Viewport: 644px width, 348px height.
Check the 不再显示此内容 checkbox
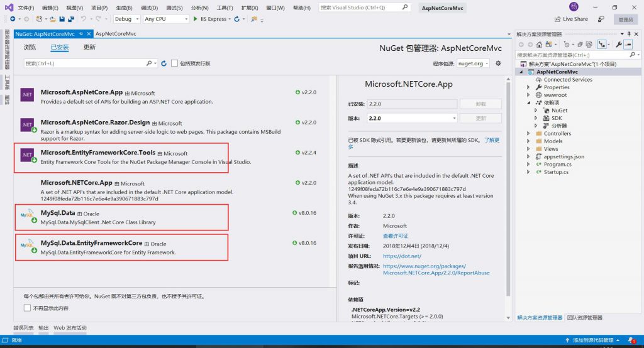pos(27,308)
